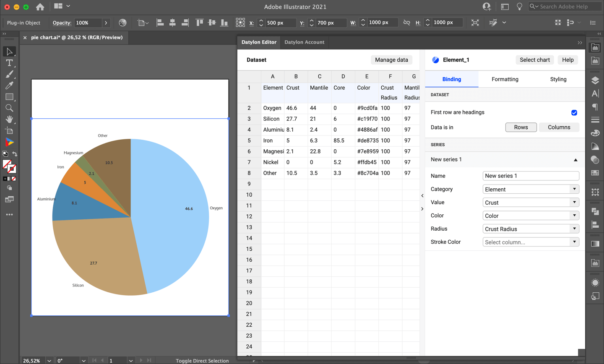Collapse Datylon panel double chevron
The width and height of the screenshot is (604, 364).
point(580,42)
